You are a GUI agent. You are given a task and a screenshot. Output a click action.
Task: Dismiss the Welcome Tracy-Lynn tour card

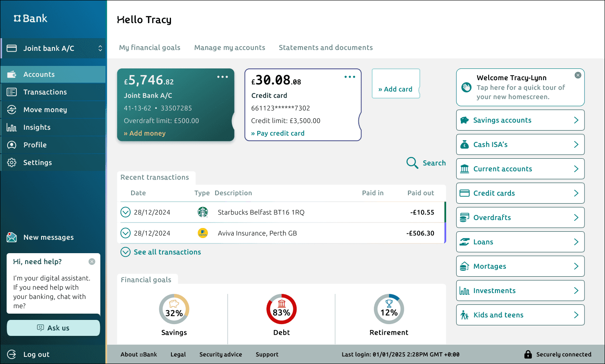click(x=578, y=75)
